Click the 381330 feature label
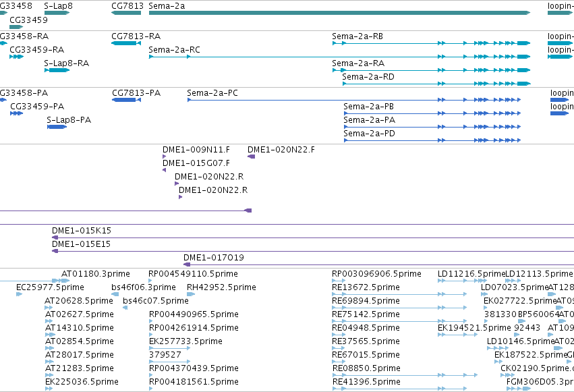Viewport: 574px width, 392px height. point(500,314)
